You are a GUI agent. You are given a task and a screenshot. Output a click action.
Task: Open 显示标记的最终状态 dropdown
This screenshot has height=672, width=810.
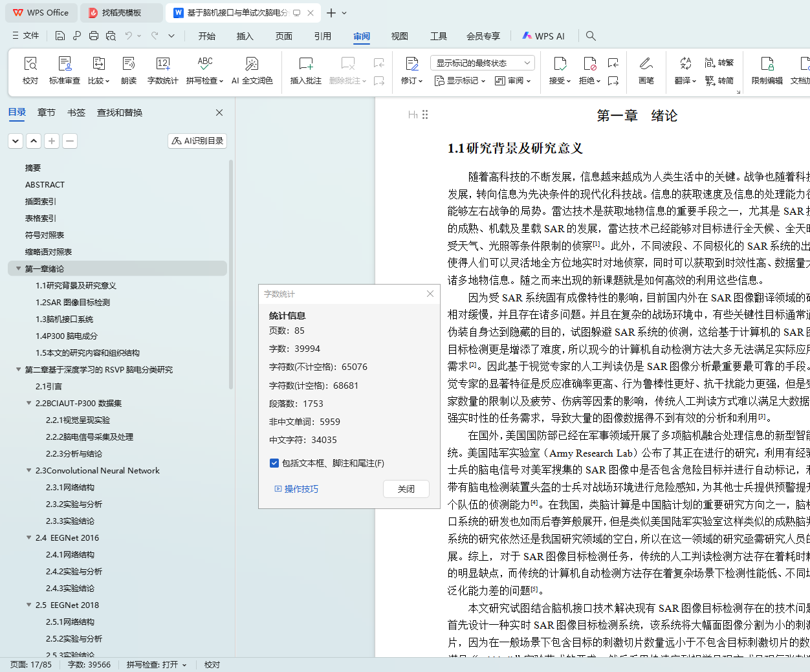pyautogui.click(x=482, y=63)
